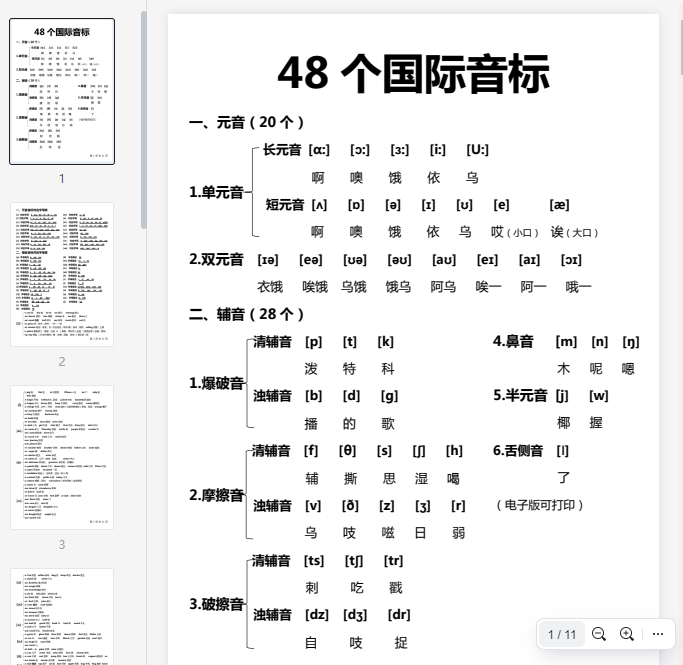This screenshot has height=665, width=683.
Task: Click the label 6.舌侧音
Action: 518,451
